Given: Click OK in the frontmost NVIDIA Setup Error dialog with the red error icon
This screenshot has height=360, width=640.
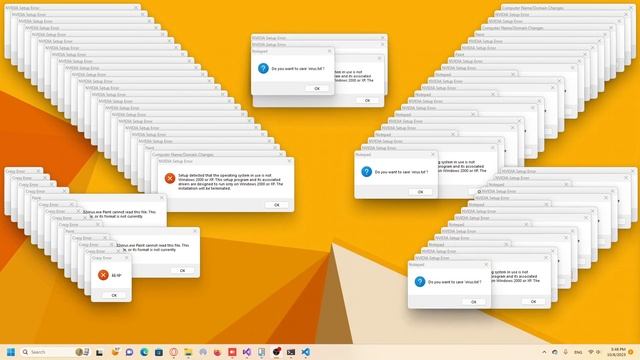Looking at the screenshot, I should (276, 205).
